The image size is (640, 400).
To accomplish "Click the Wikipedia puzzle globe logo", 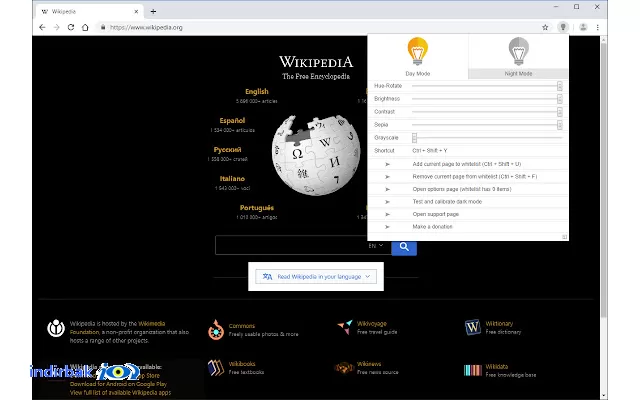I will 316,156.
